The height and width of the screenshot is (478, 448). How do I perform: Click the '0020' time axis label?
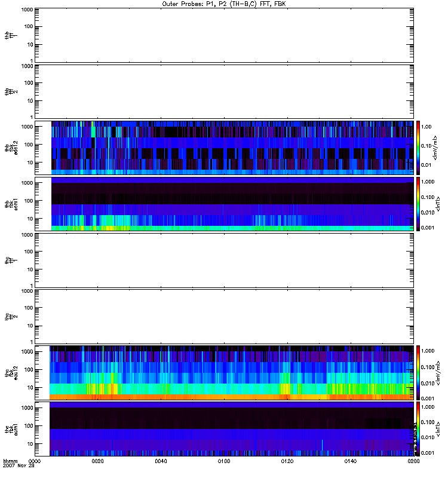tap(97, 461)
